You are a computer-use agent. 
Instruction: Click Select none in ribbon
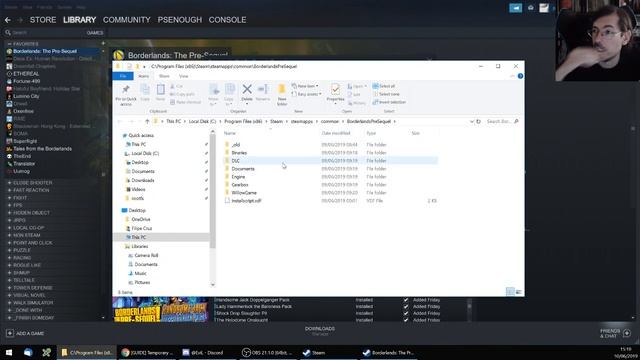(386, 94)
